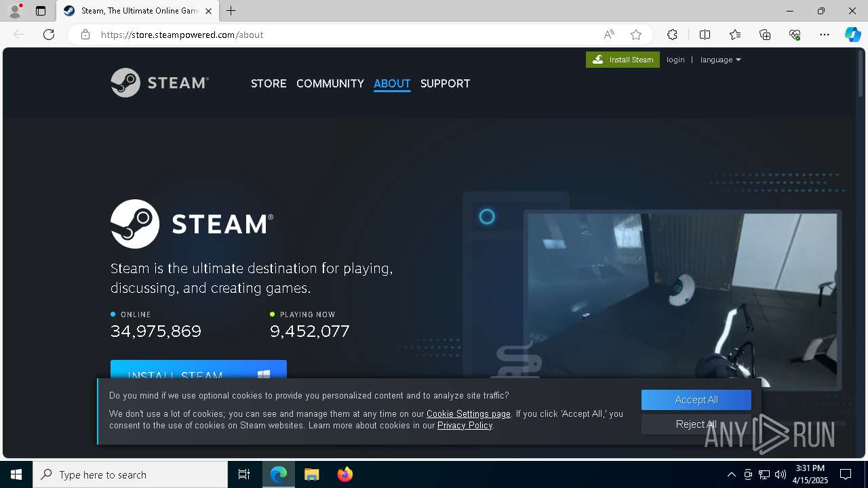Click the online count 34,975,869

pos(156,331)
